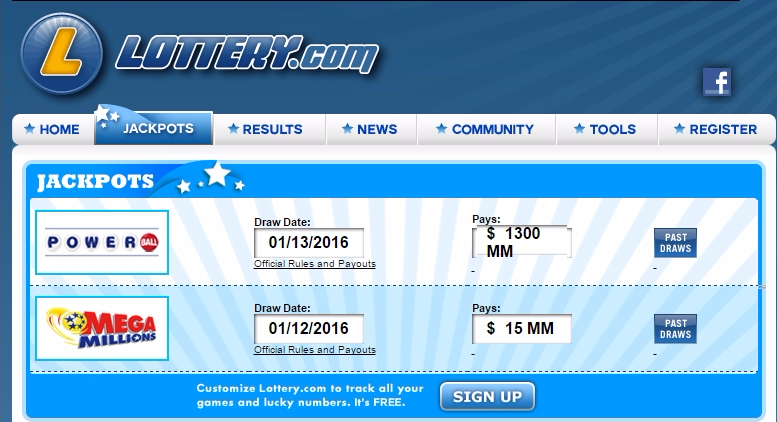
Task: Open the Community menu
Action: pyautogui.click(x=484, y=129)
